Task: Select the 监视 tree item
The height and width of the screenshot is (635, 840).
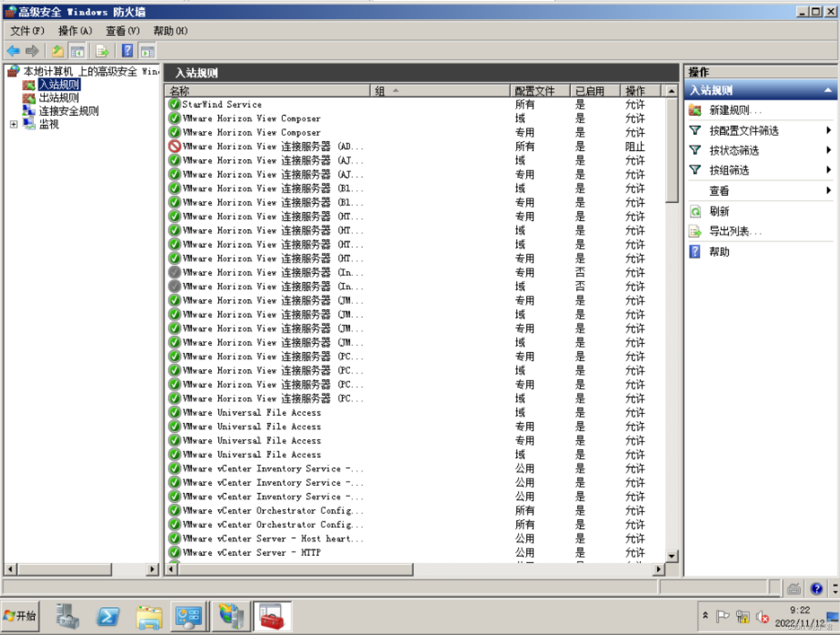Action: click(x=49, y=124)
